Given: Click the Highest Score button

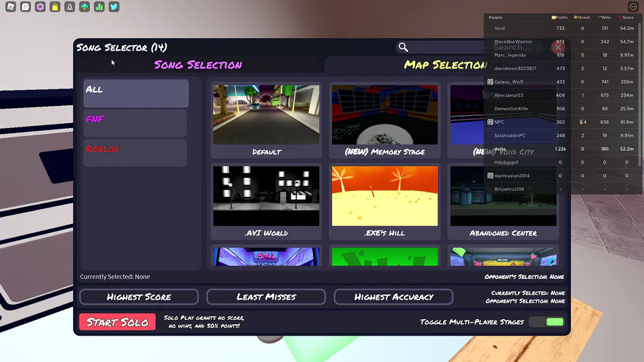Looking at the screenshot, I should (x=139, y=297).
